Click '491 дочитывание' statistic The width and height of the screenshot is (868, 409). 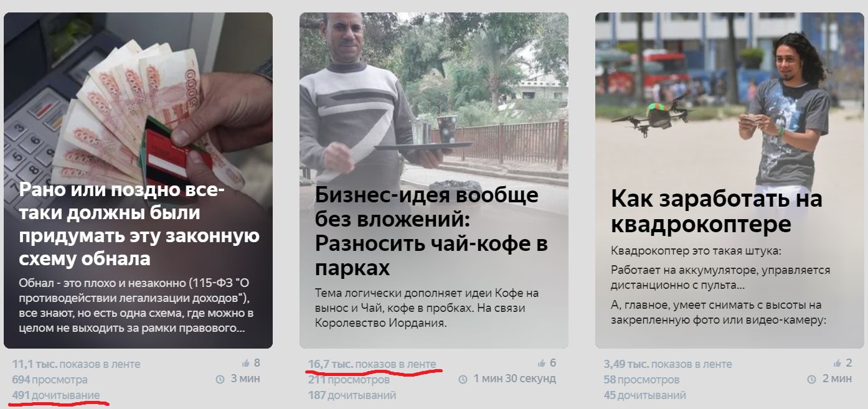click(56, 395)
